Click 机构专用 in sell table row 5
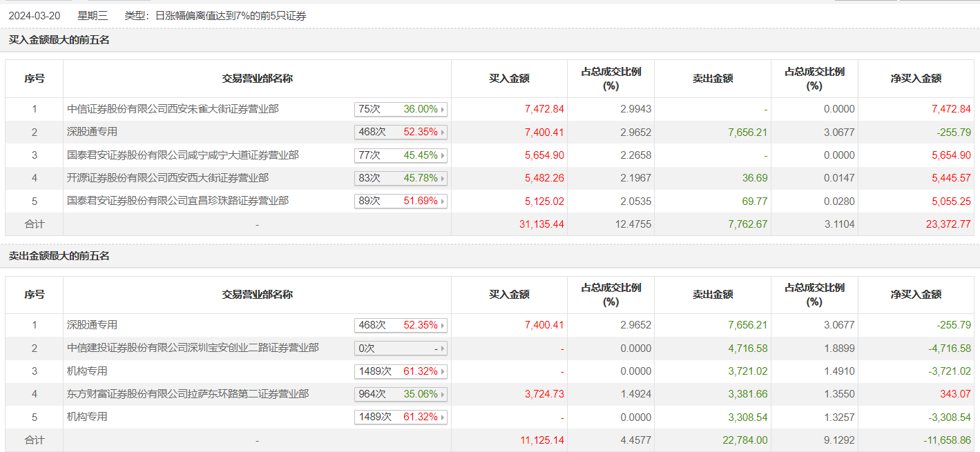 point(88,417)
